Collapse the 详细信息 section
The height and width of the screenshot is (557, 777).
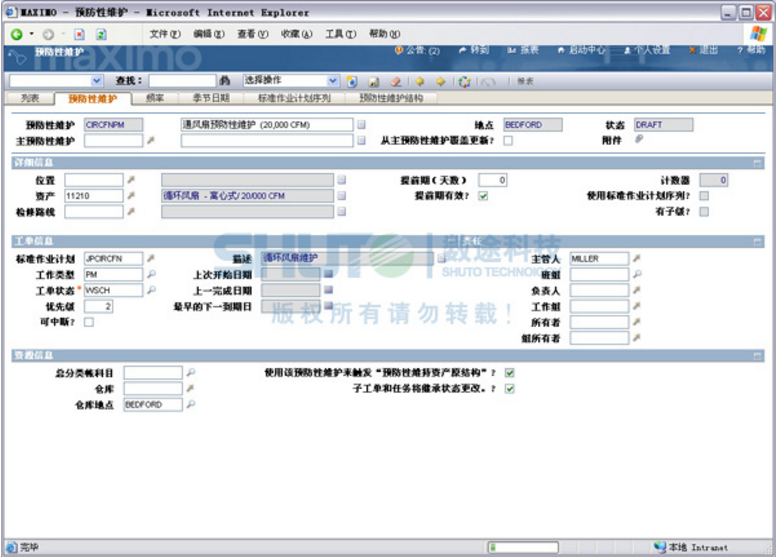click(757, 163)
